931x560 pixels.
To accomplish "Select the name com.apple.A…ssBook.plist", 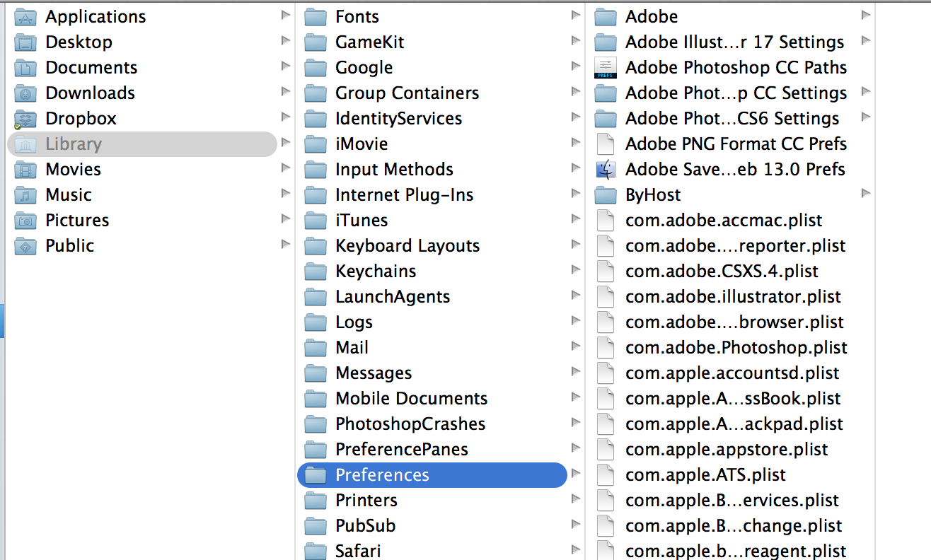I will click(x=733, y=399).
